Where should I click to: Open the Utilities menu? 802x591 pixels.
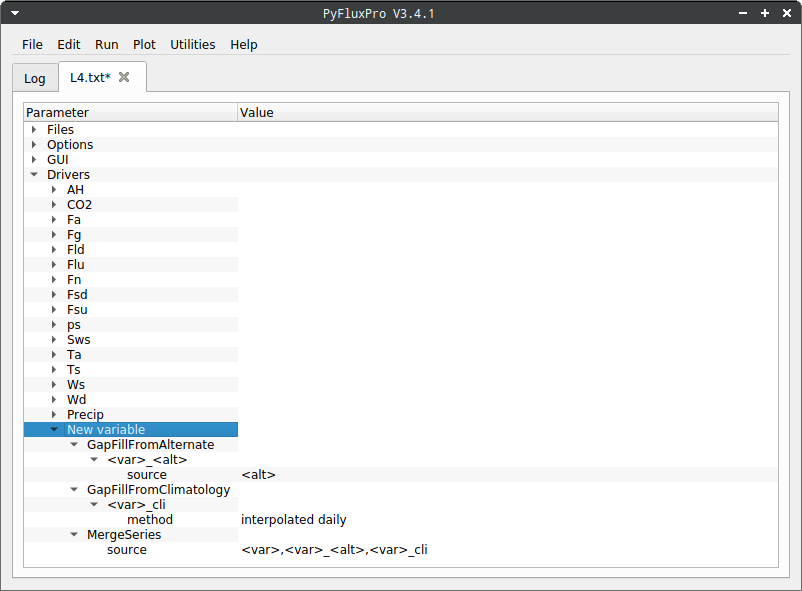pos(192,45)
